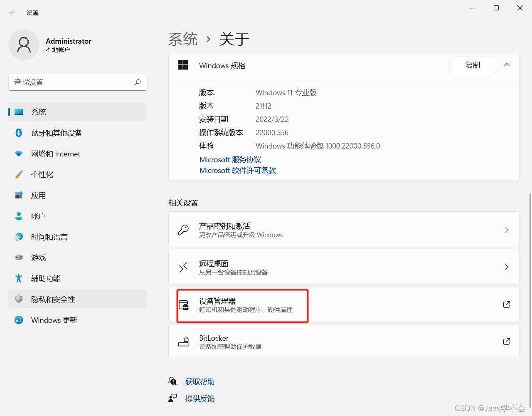
Task: Click the Windows Update sync icon
Action: pyautogui.click(x=19, y=320)
